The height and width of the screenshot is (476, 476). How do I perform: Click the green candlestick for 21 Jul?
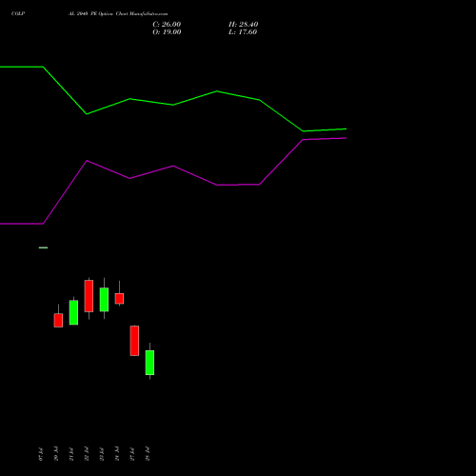[x=73, y=312]
